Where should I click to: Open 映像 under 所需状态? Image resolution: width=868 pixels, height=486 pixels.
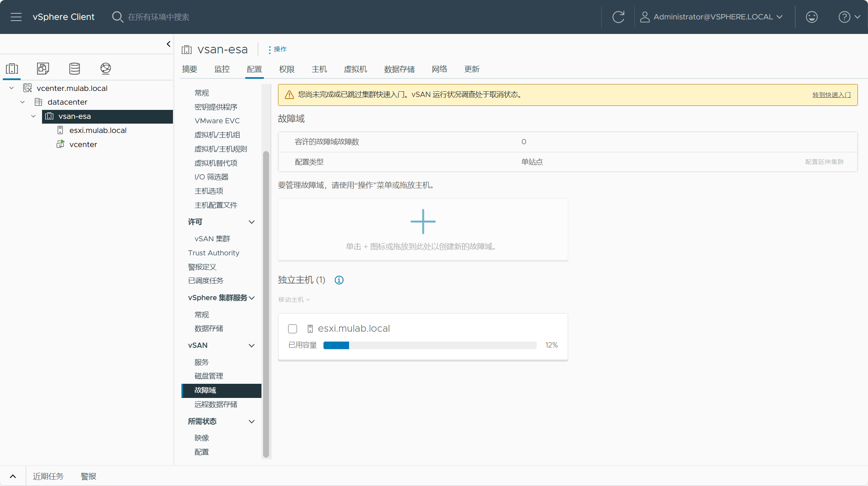coord(202,438)
